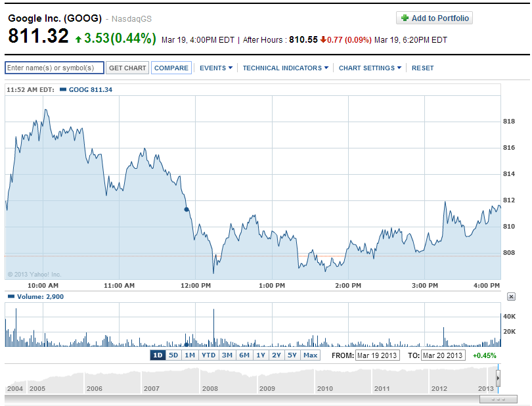Click the green plus Add to Portfolio icon
The width and height of the screenshot is (532, 406).
[405, 18]
